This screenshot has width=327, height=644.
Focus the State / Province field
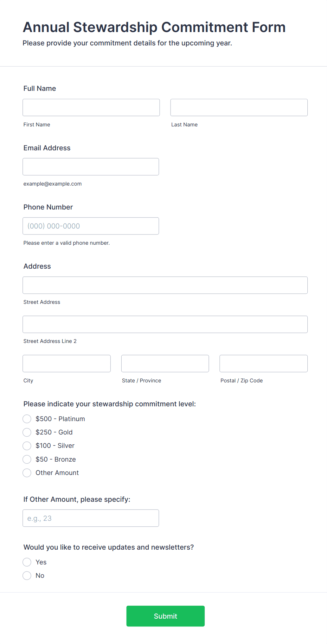click(165, 363)
